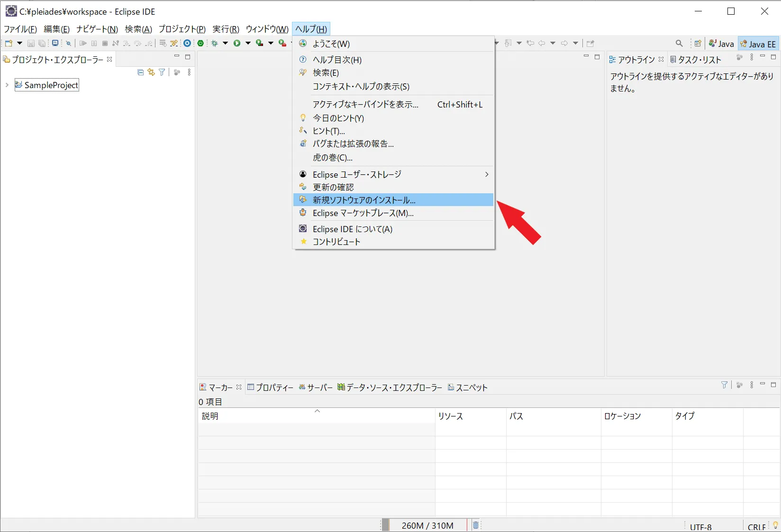
Task: Select Eclipse IDE について(A)
Action: (x=394, y=229)
